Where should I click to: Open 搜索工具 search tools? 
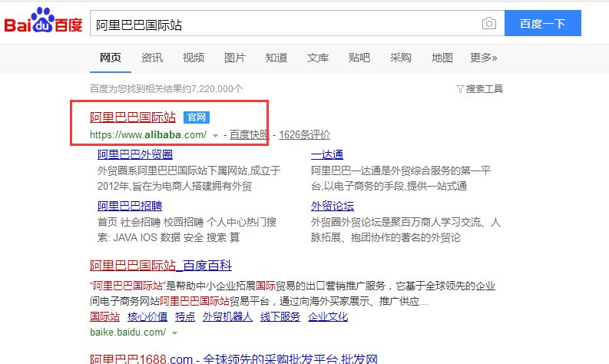point(484,89)
